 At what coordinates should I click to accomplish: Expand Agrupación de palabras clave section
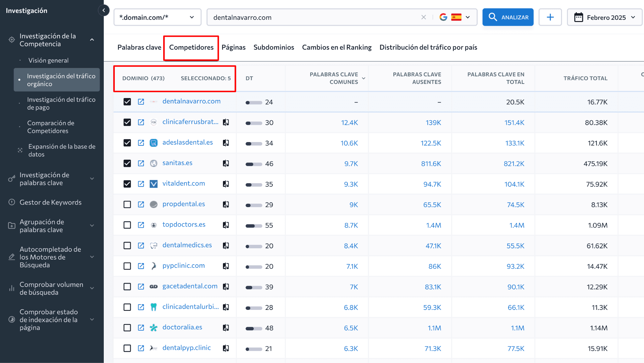(92, 225)
